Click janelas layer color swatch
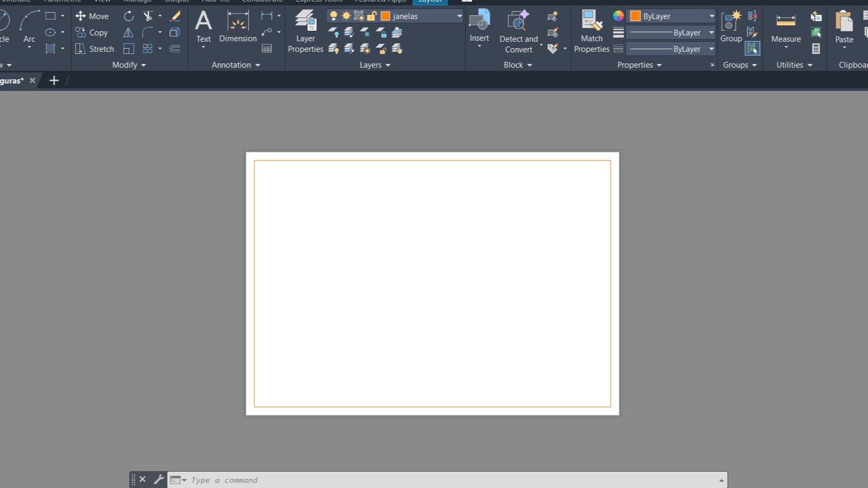 click(386, 16)
